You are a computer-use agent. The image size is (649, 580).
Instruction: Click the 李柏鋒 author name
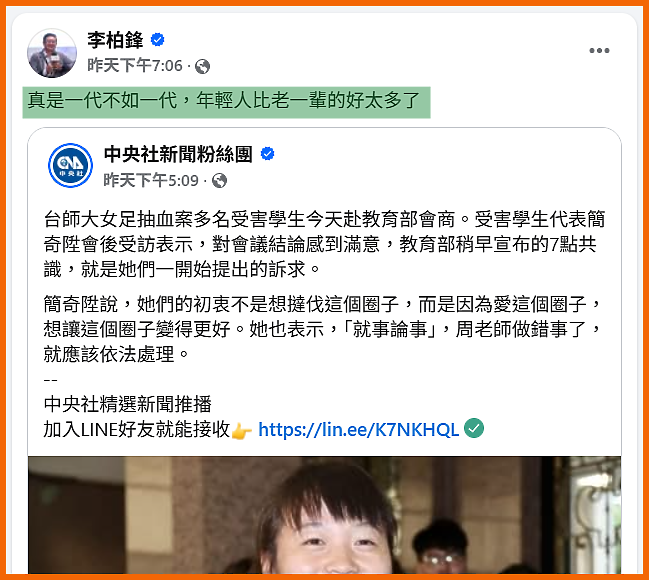point(115,40)
